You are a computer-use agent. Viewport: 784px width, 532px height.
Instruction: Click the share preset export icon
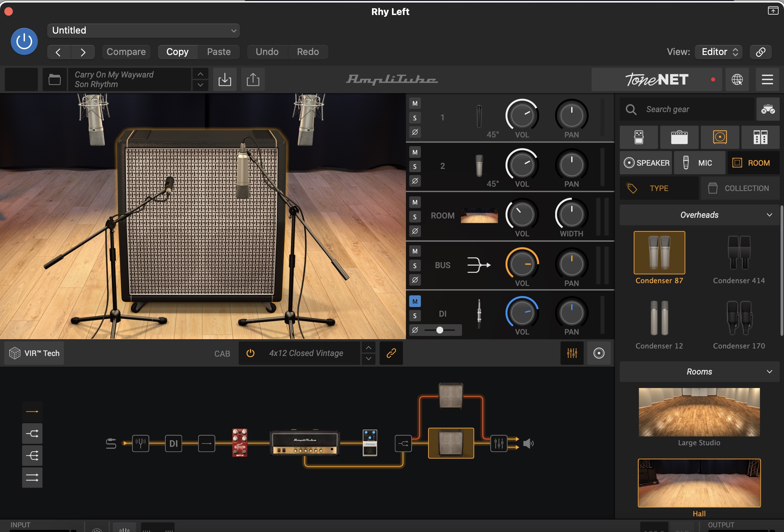click(x=253, y=79)
